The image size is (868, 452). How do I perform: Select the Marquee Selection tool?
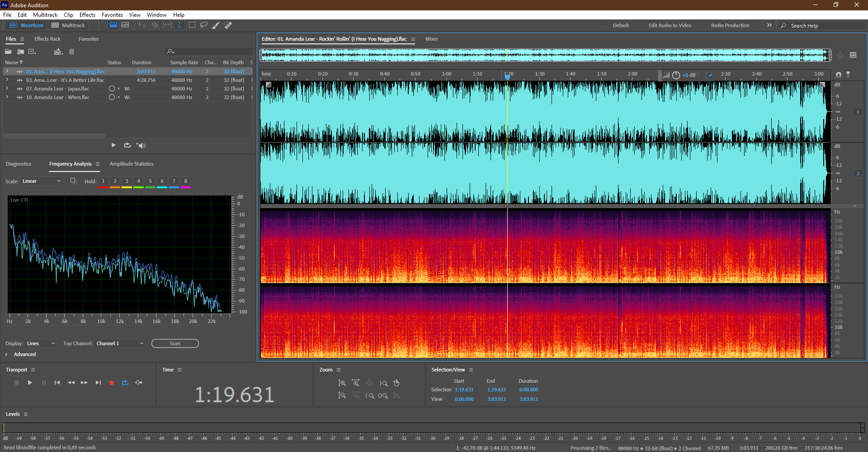pyautogui.click(x=192, y=25)
